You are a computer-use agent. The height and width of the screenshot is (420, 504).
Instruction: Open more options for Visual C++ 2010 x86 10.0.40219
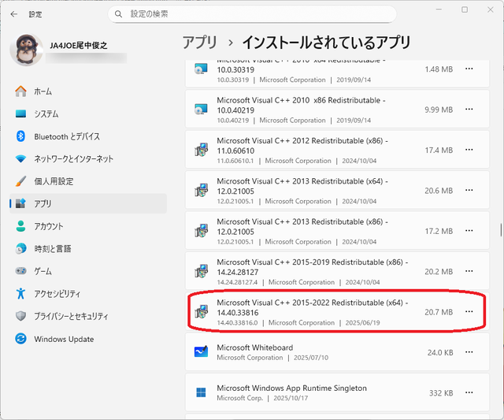469,110
